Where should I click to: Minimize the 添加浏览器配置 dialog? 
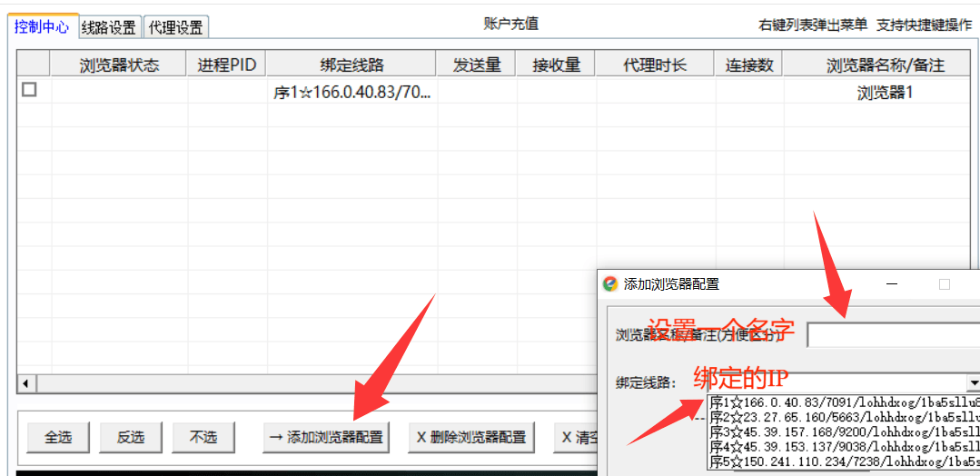[x=892, y=284]
